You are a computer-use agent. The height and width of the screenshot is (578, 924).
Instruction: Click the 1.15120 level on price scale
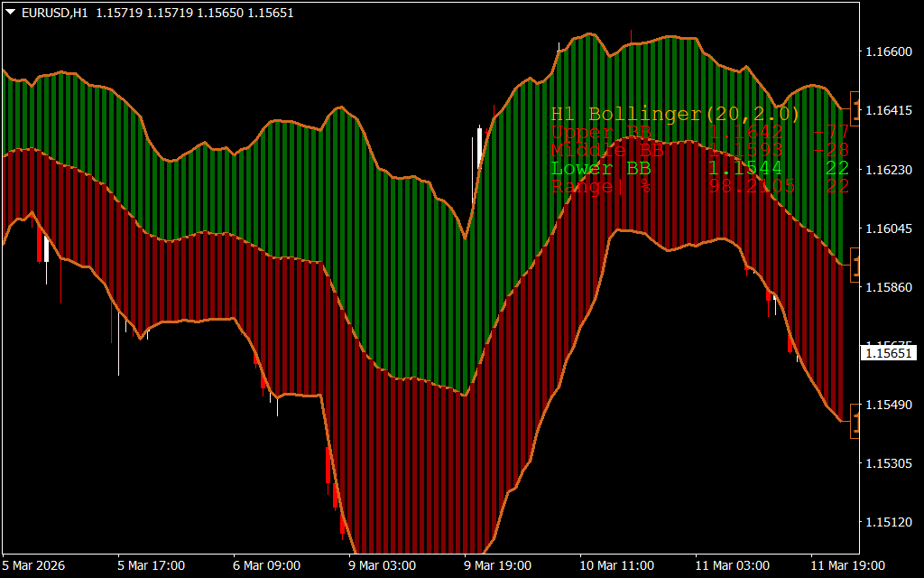[888, 522]
